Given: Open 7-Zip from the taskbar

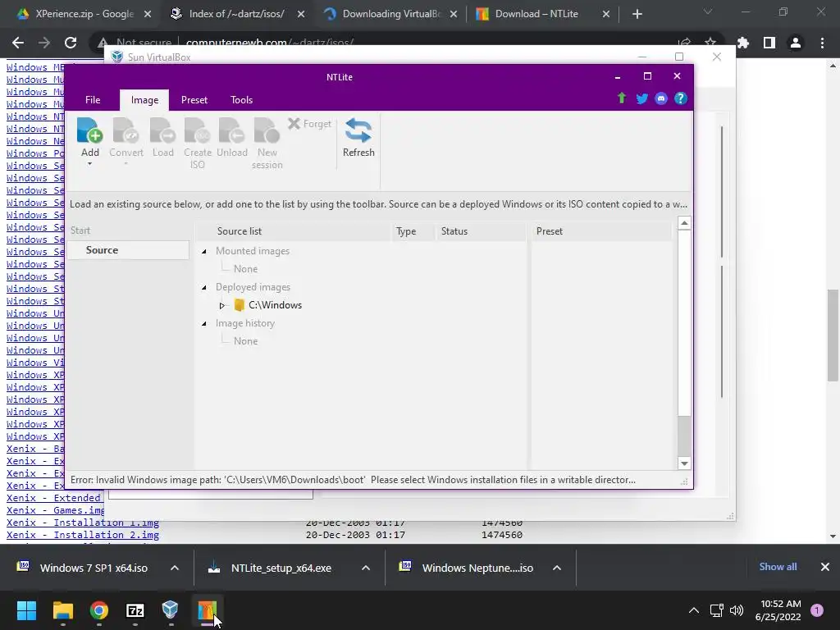Looking at the screenshot, I should tap(135, 609).
